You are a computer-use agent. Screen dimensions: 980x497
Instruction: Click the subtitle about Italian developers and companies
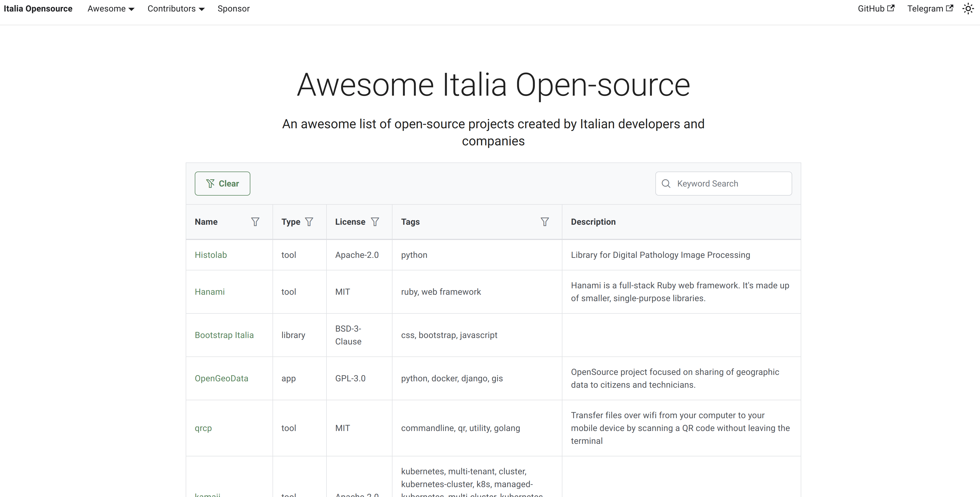point(493,133)
